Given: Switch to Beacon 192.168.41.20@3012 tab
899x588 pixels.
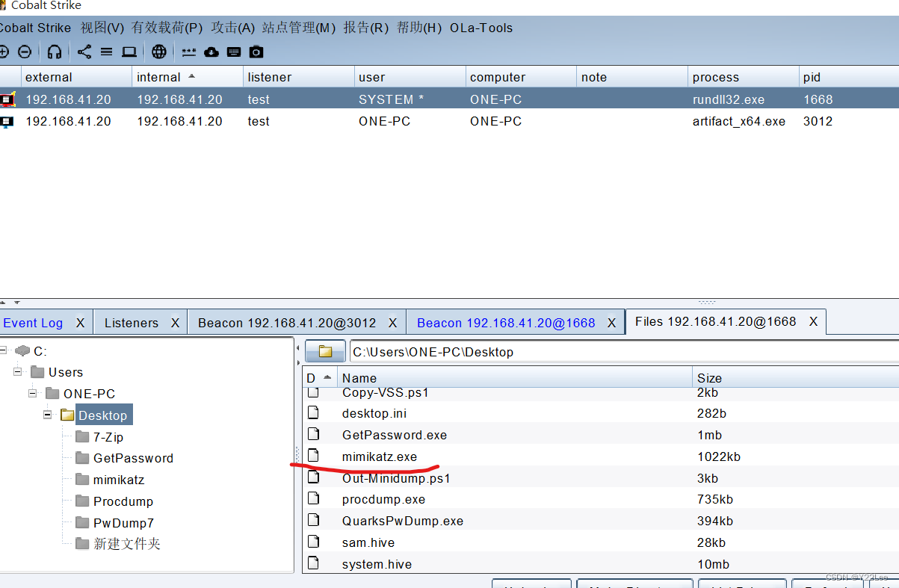Looking at the screenshot, I should pyautogui.click(x=287, y=323).
